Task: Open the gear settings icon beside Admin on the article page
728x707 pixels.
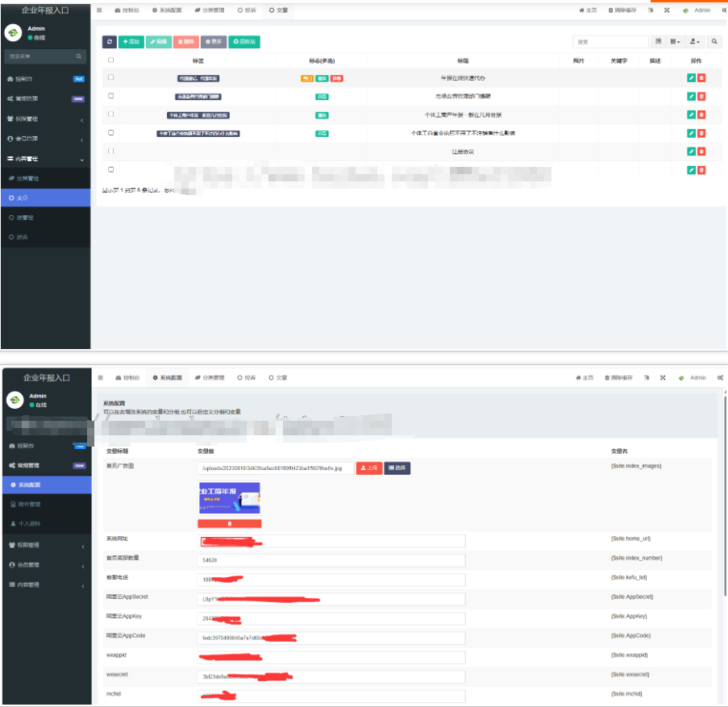Action: pyautogui.click(x=720, y=10)
